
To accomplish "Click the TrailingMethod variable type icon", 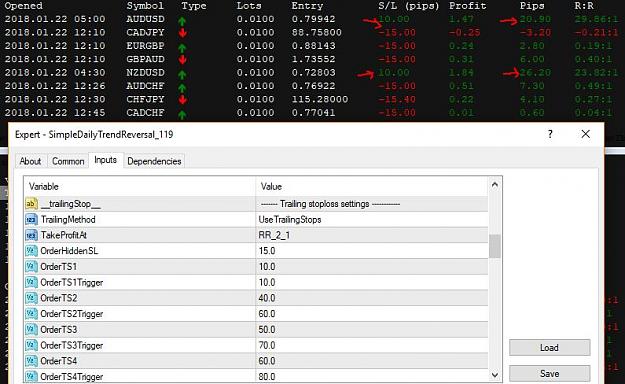I will 31,219.
